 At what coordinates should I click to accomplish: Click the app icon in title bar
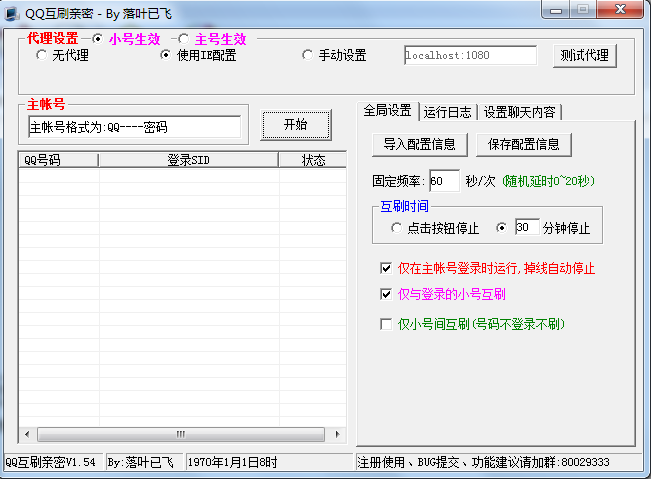[x=12, y=14]
